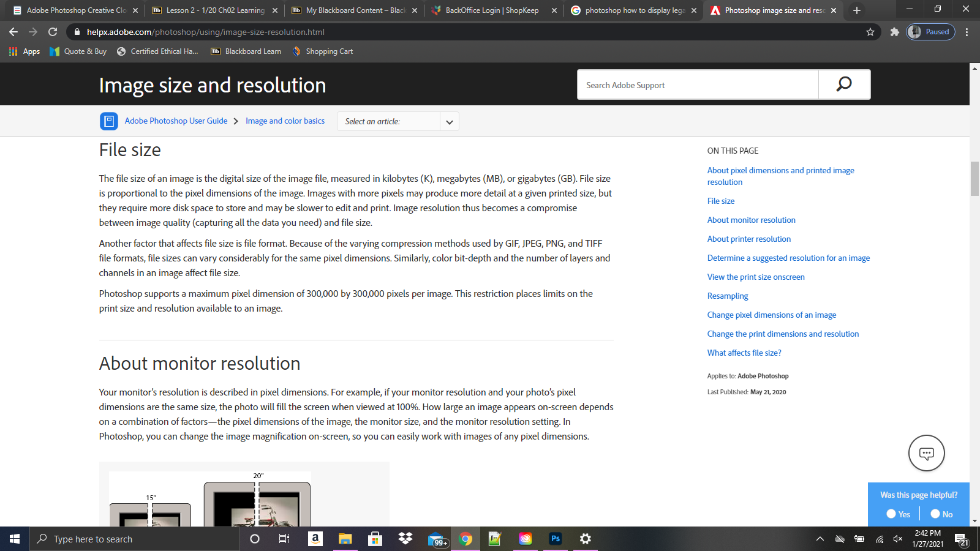Open the chat bubble help icon
980x551 pixels.
(x=926, y=453)
